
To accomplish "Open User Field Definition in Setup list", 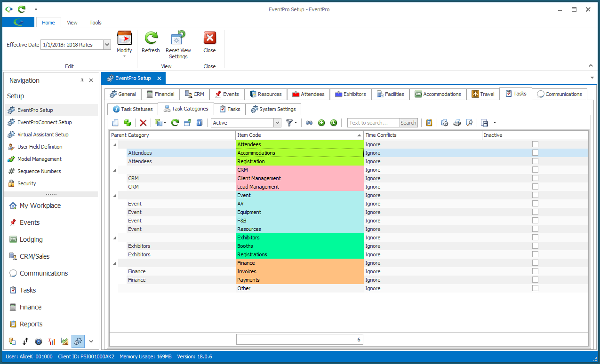I will point(40,147).
